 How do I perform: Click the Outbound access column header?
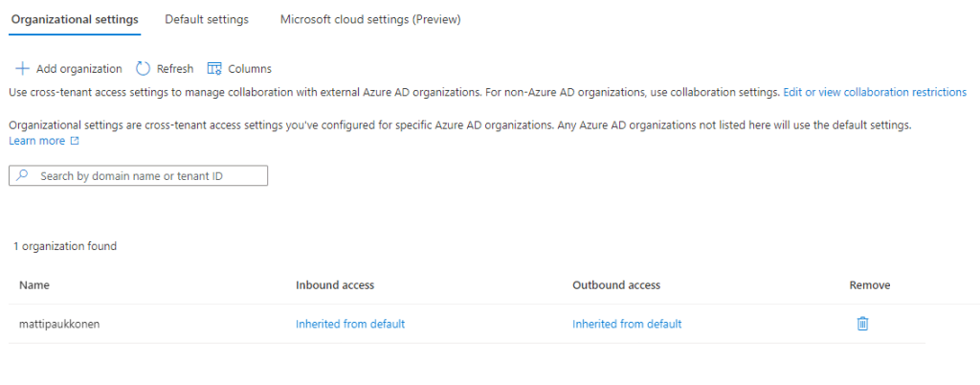pyautogui.click(x=616, y=285)
